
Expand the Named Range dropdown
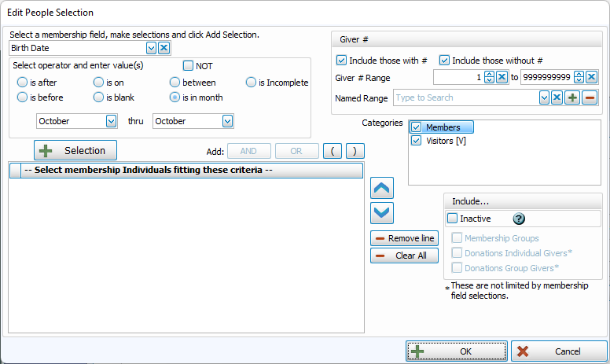click(543, 97)
